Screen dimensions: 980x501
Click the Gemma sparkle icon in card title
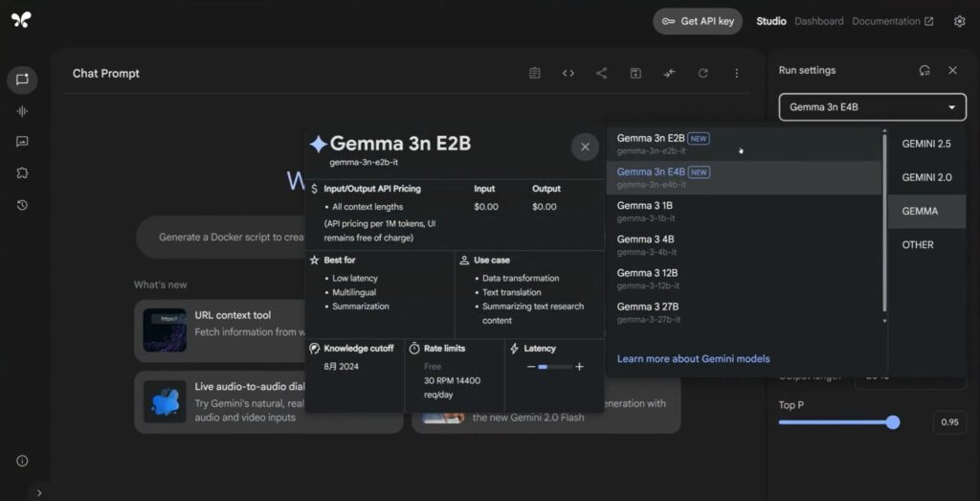tap(318, 144)
